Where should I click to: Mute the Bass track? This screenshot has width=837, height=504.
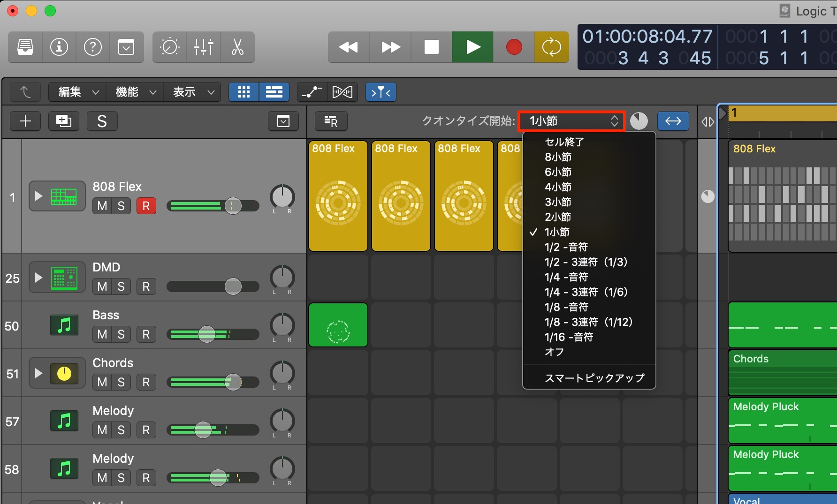pos(102,334)
